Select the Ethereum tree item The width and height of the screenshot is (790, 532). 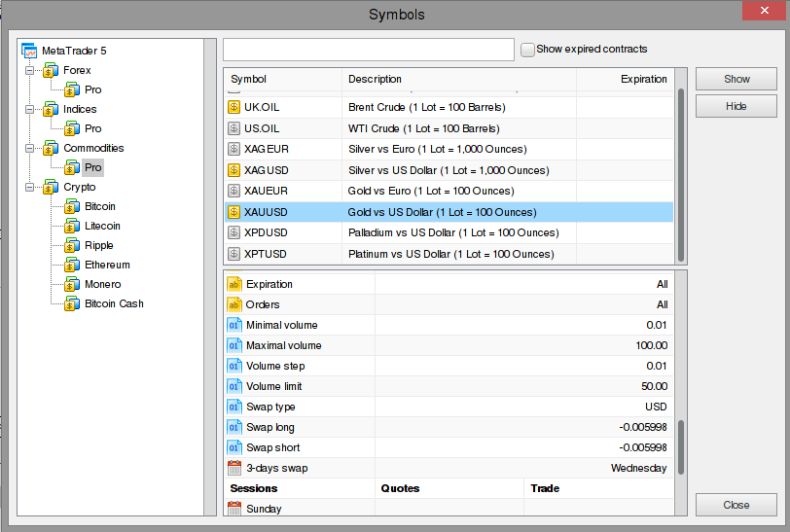[x=107, y=265]
